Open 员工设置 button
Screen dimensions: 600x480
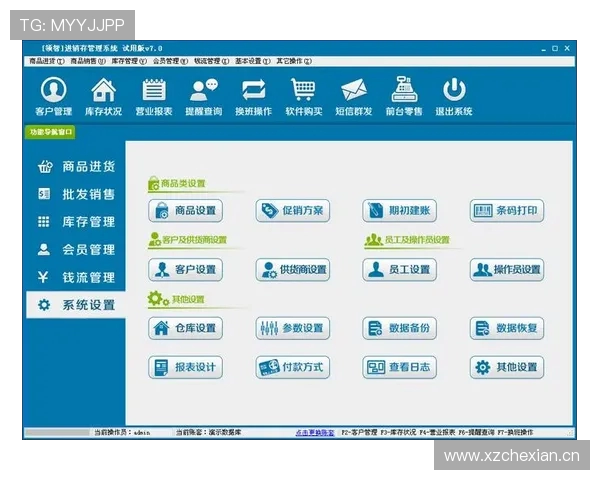pyautogui.click(x=399, y=269)
